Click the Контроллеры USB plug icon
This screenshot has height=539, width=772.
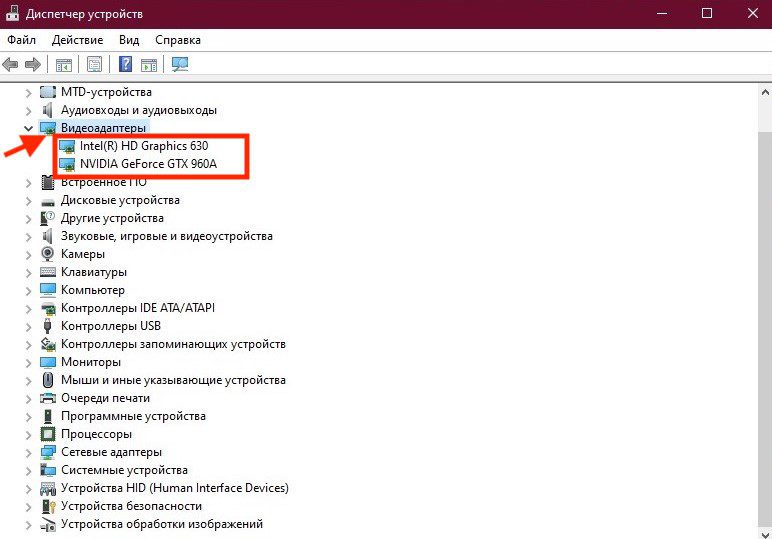click(48, 326)
